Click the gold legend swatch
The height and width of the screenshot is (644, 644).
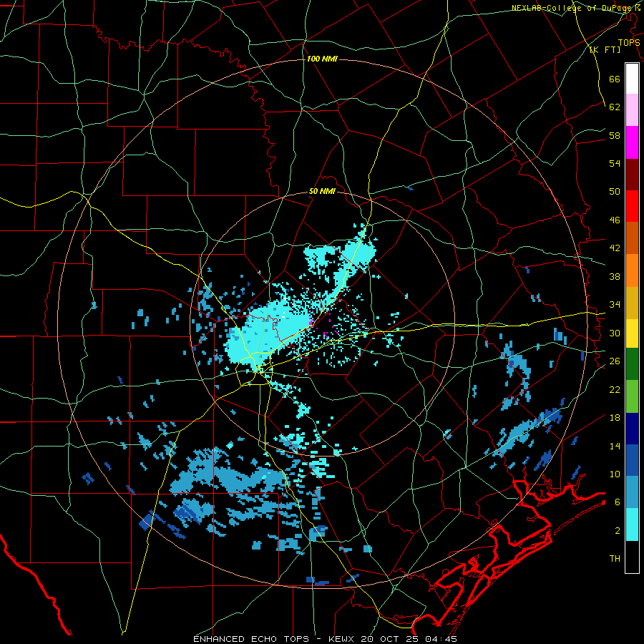(x=632, y=303)
